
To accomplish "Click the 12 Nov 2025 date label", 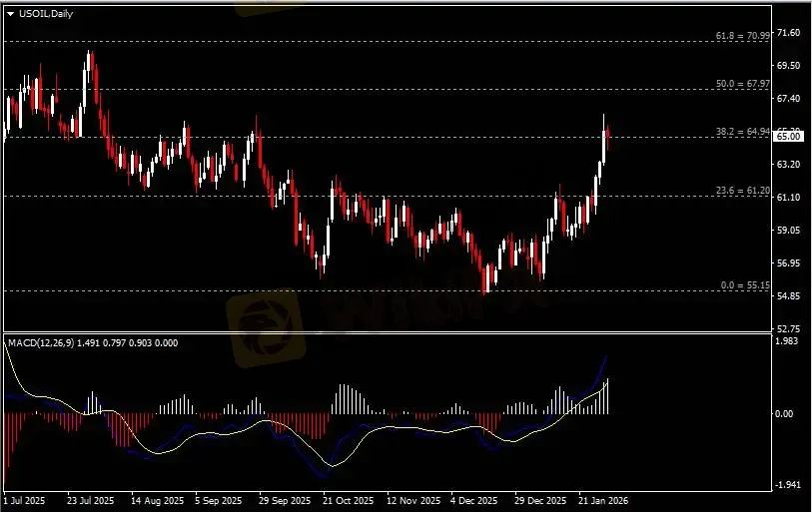I will [413, 501].
